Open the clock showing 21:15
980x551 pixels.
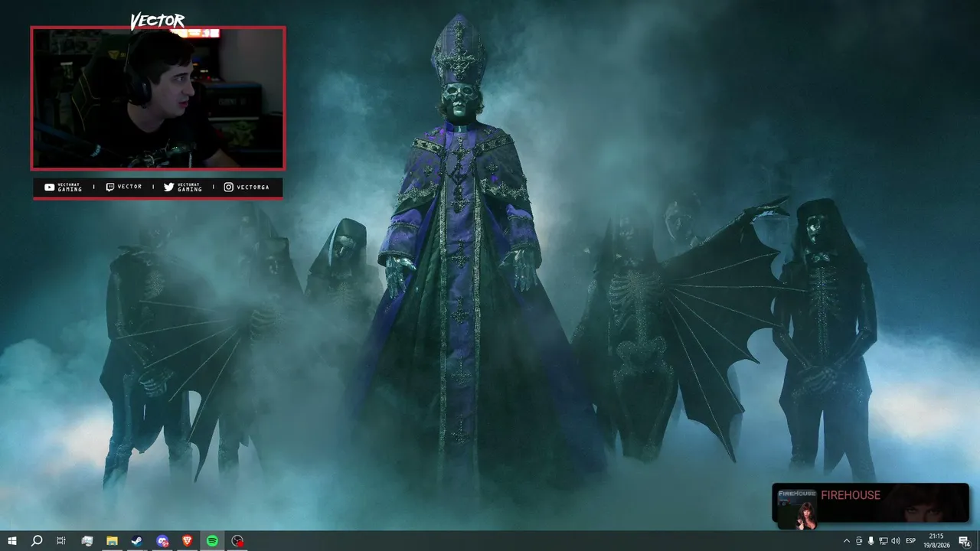coord(936,541)
